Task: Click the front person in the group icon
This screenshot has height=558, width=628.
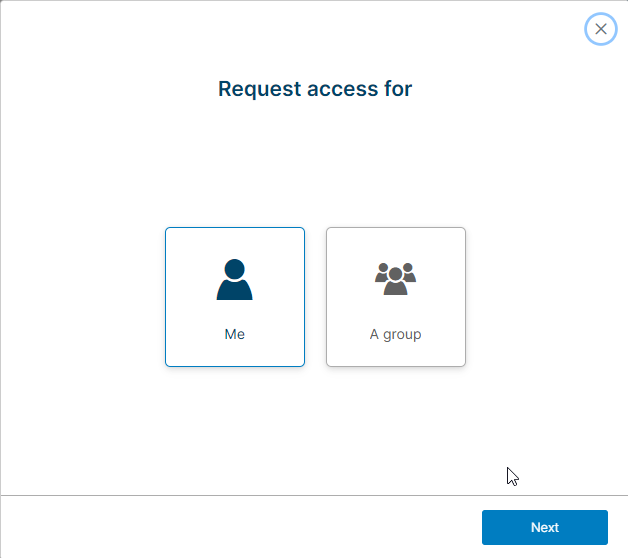Action: tap(396, 282)
